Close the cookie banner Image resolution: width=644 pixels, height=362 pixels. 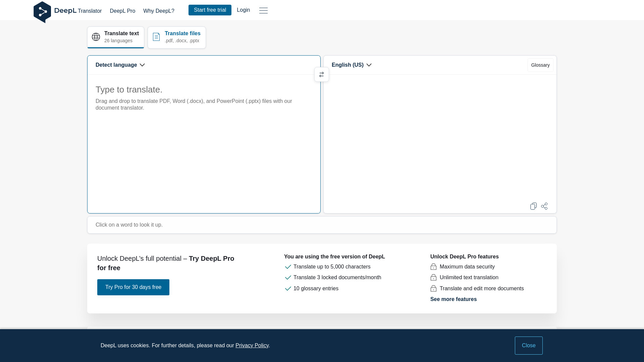pos(529,346)
